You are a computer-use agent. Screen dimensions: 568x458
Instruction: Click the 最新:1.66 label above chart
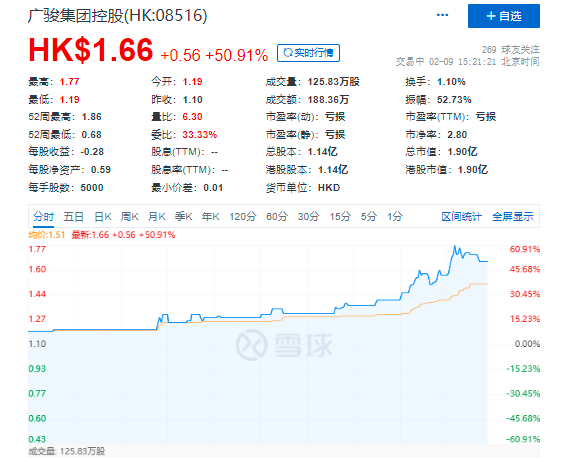pos(90,235)
